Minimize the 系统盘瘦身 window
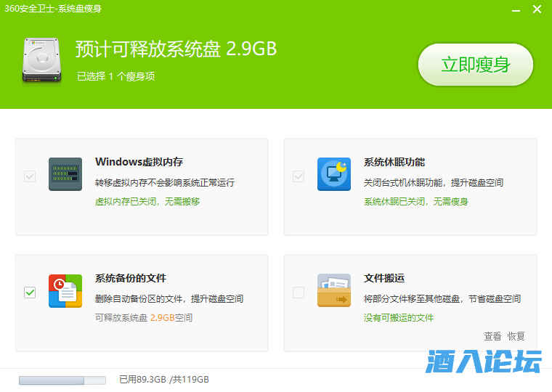This screenshot has width=552, height=392. point(515,9)
